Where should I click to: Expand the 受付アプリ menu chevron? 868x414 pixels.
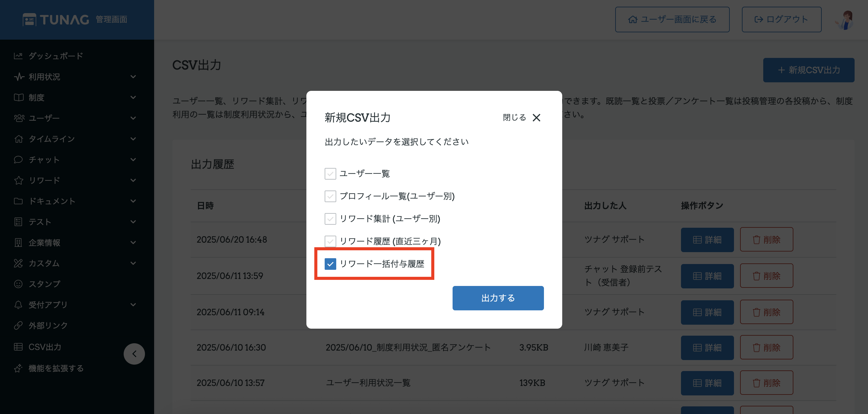coord(133,305)
